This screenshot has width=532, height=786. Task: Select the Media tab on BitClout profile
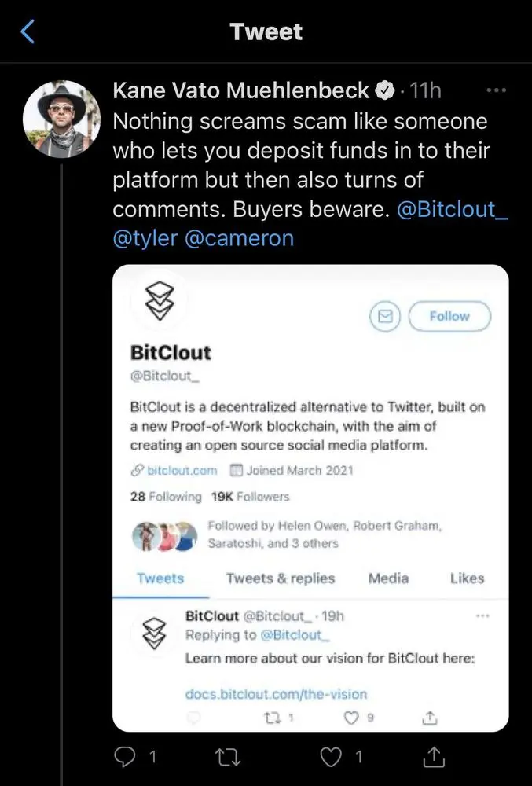(387, 578)
